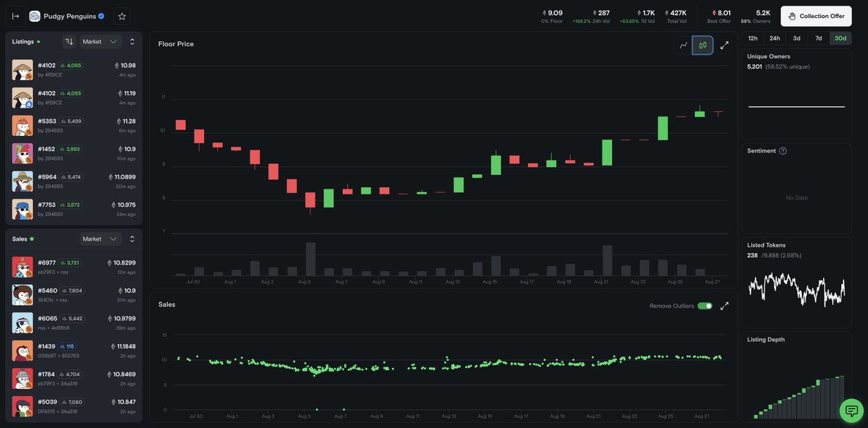
Task: Click the Listings sort order icon
Action: (69, 42)
